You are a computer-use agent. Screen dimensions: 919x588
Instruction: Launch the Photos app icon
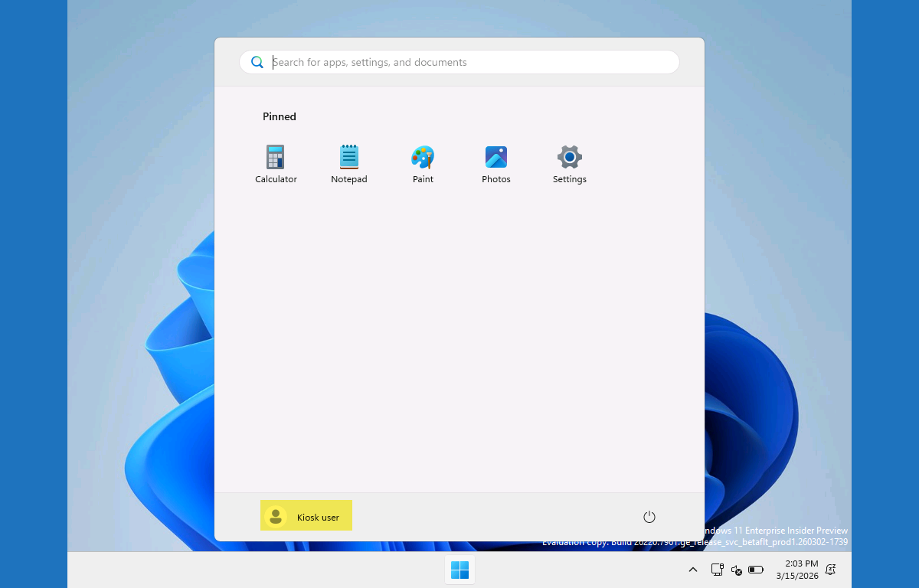point(496,157)
